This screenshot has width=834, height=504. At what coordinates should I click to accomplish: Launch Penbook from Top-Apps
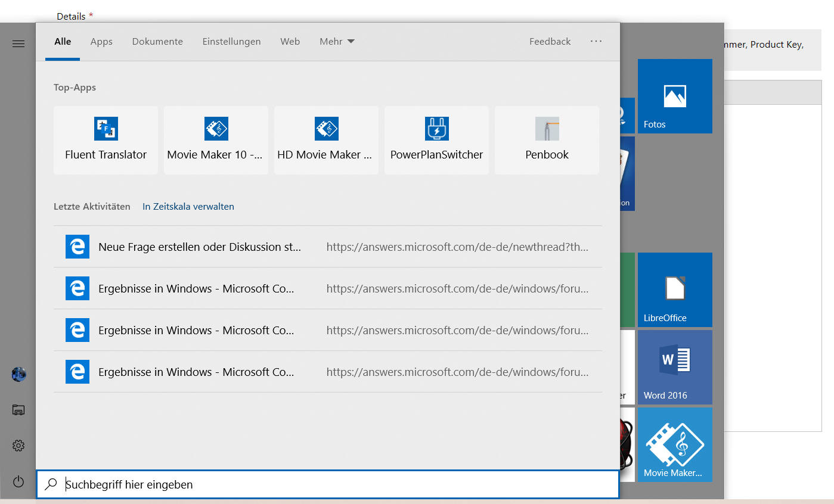pos(547,141)
